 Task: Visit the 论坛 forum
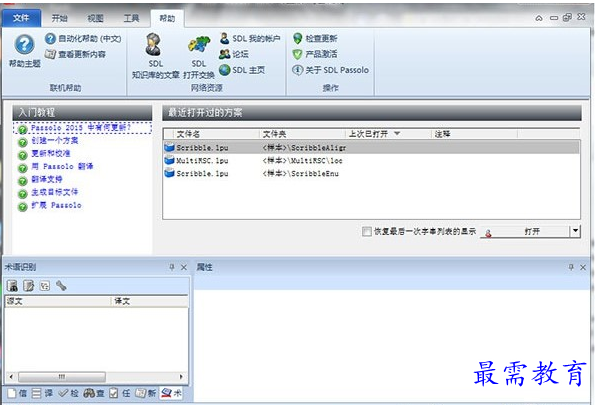[234, 54]
